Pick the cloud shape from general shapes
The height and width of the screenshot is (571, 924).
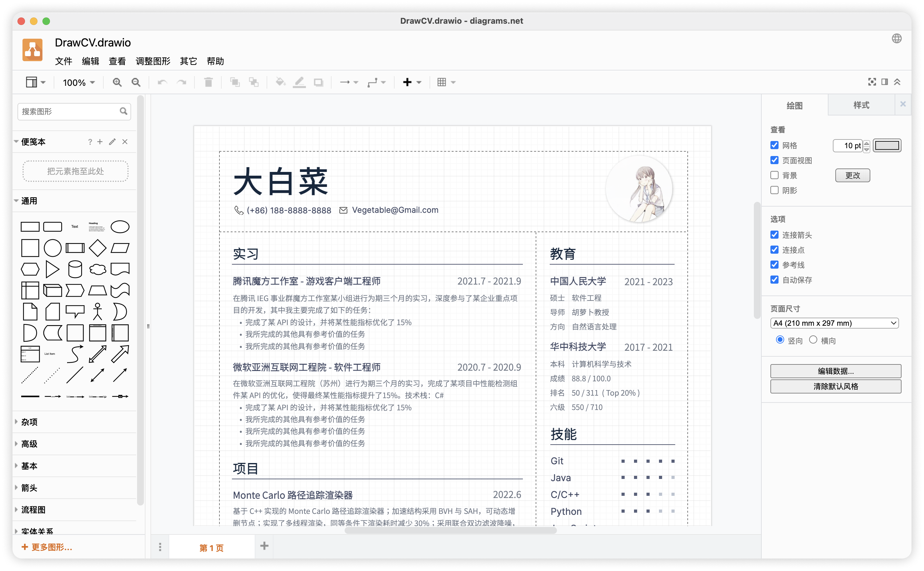97,269
